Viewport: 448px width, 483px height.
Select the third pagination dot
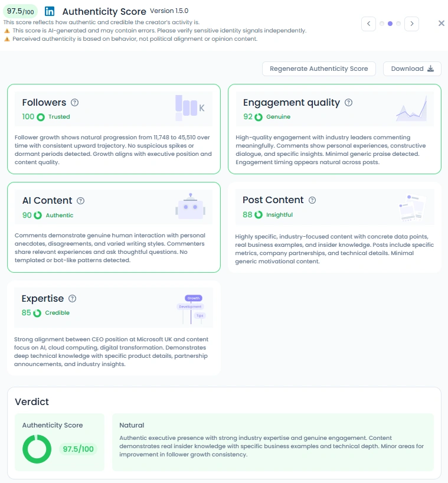(x=398, y=24)
